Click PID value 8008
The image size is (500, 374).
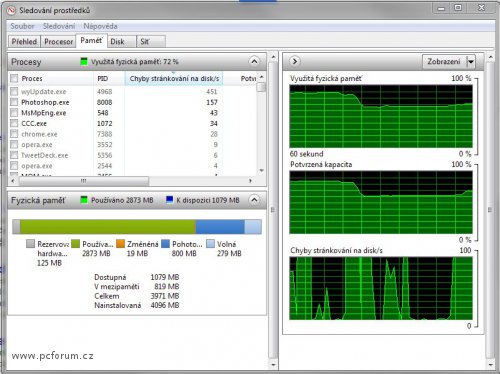pyautogui.click(x=104, y=102)
